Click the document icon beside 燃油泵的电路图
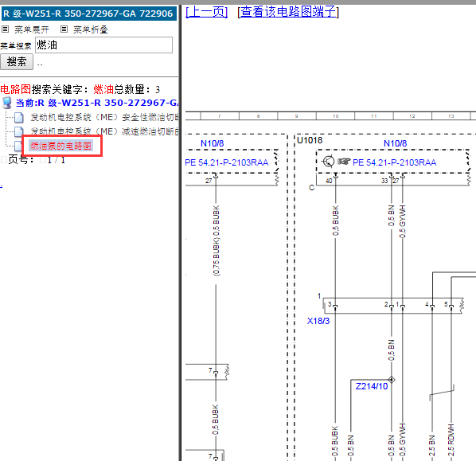 18,146
